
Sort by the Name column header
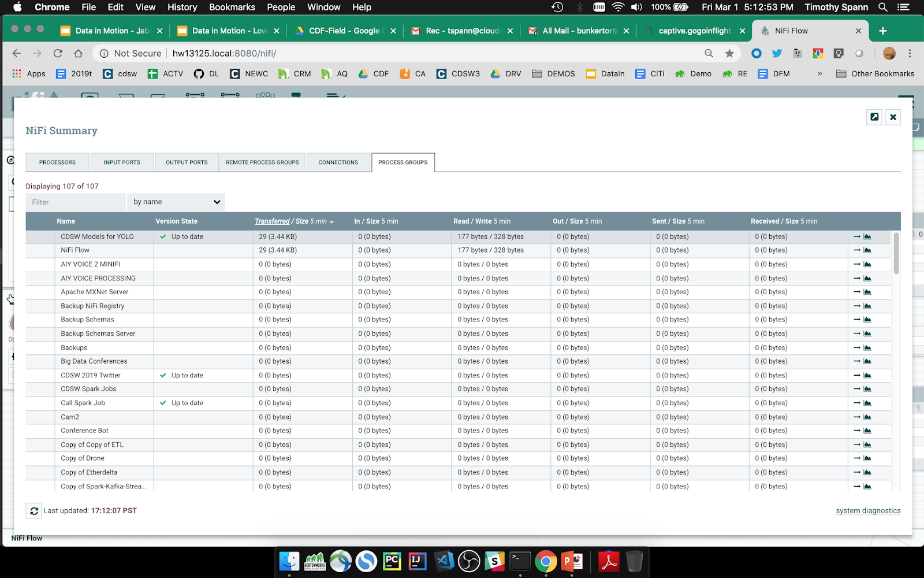(x=66, y=221)
